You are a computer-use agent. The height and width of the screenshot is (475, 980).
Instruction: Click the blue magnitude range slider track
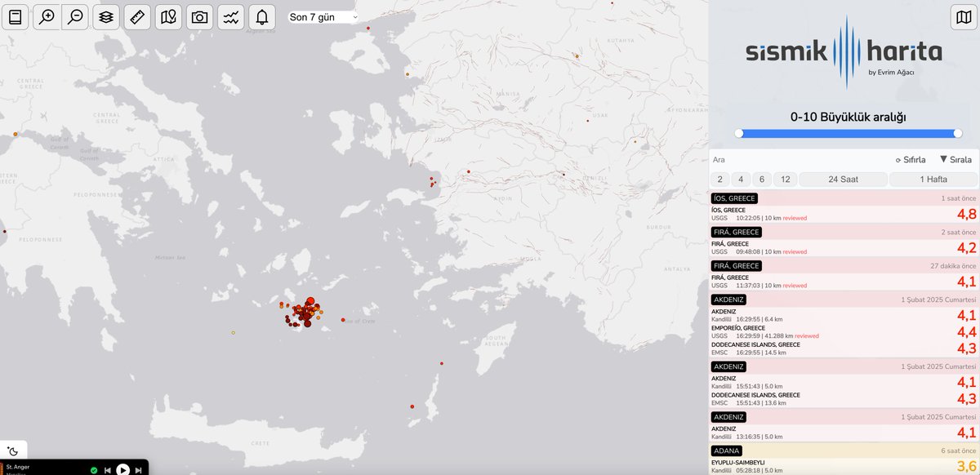click(x=849, y=133)
